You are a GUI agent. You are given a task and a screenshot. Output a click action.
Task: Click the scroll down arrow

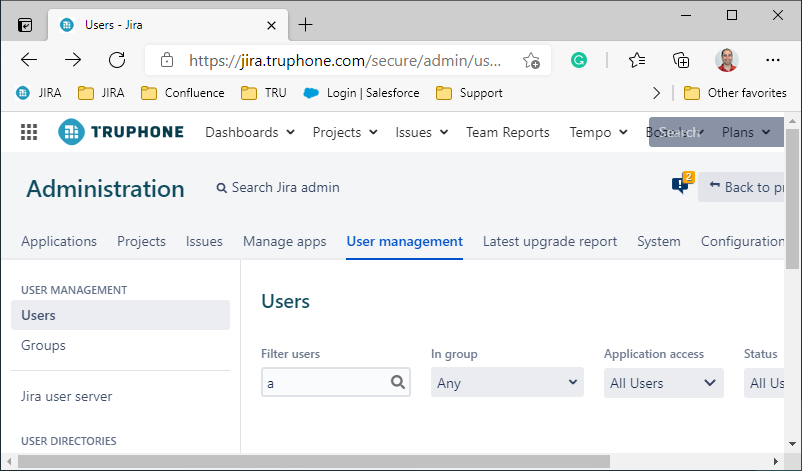[792, 444]
